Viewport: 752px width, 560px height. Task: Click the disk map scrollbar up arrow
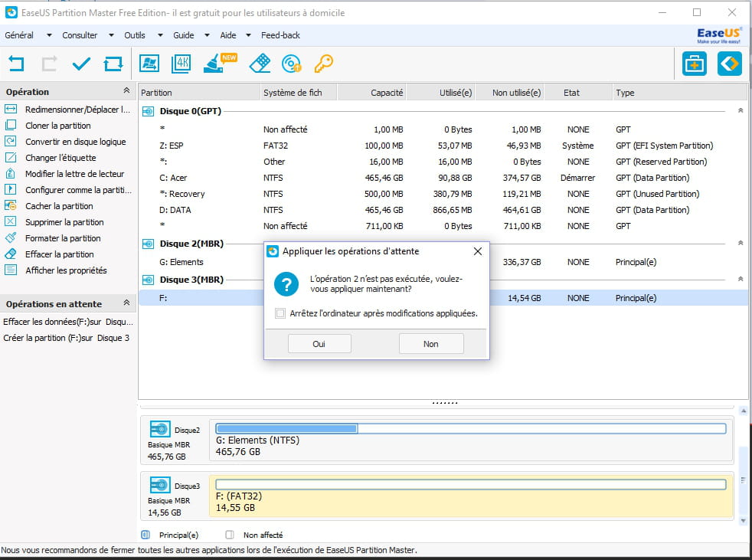[x=744, y=411]
